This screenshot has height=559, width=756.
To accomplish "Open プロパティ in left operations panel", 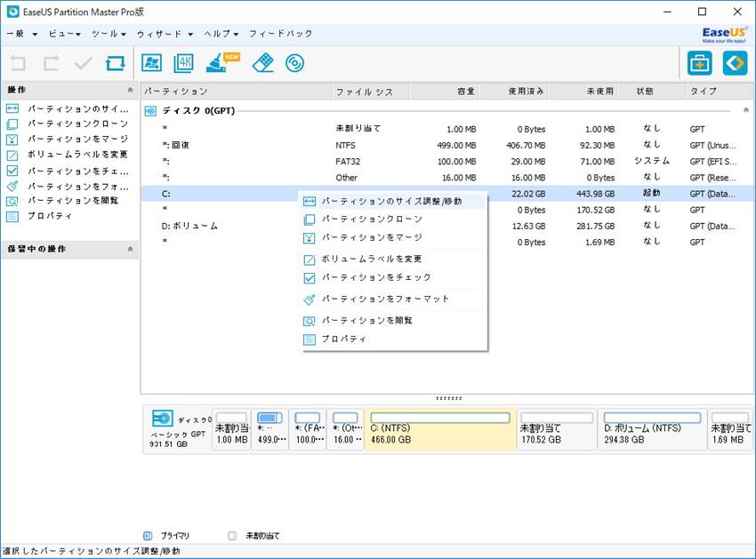I will pyautogui.click(x=39, y=216).
